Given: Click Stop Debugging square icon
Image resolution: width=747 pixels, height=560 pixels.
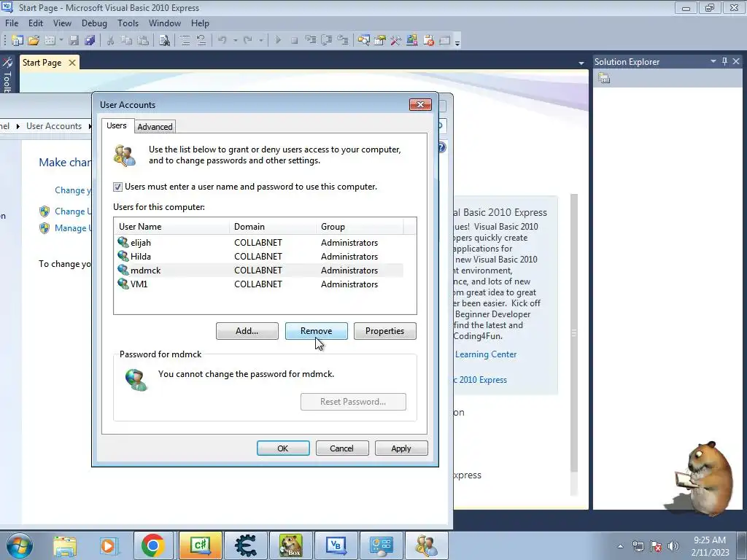Looking at the screenshot, I should point(295,41).
